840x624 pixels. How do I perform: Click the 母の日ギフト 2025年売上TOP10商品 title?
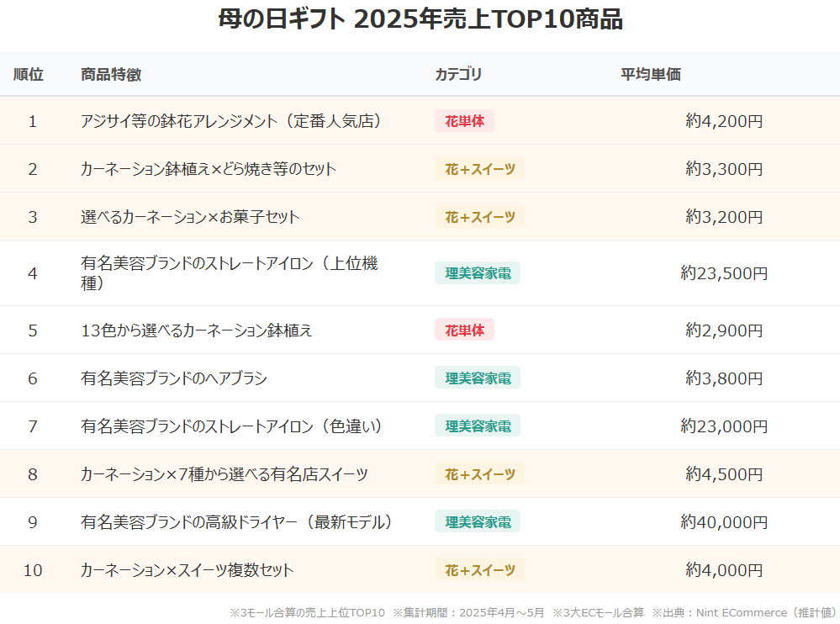[420, 19]
